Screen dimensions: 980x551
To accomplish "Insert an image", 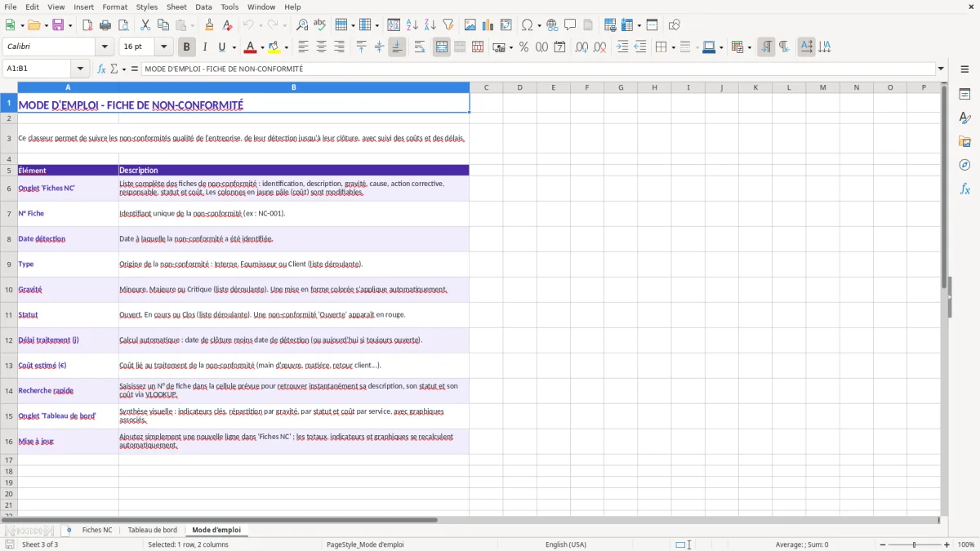I will tap(470, 25).
